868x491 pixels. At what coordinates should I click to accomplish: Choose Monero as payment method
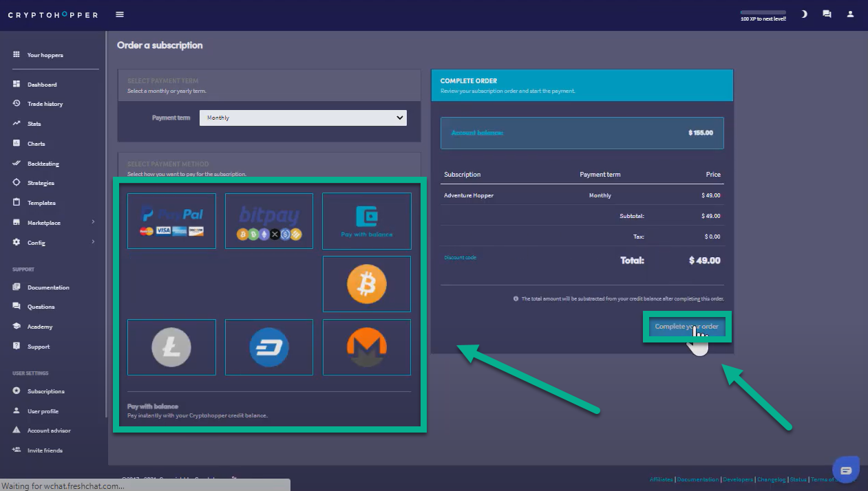(366, 347)
